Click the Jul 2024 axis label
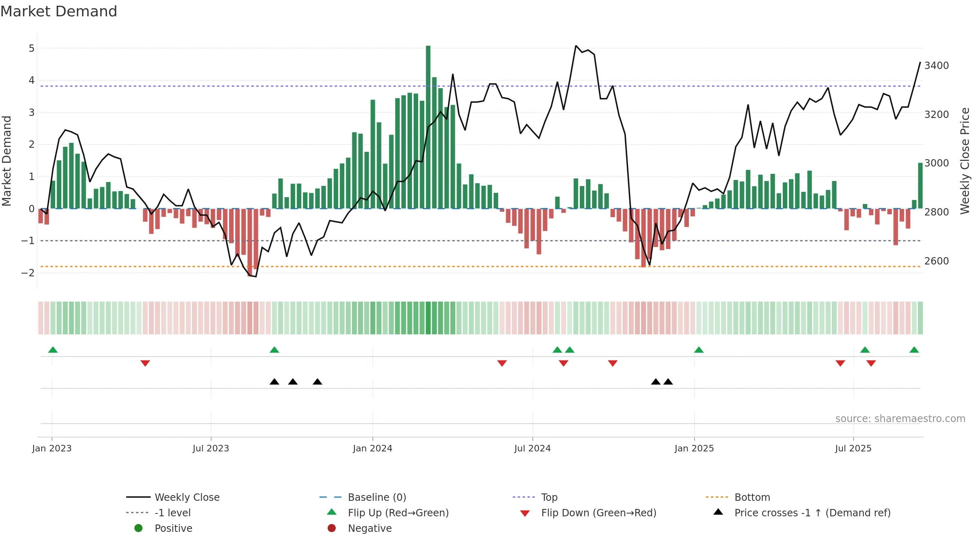 point(532,448)
